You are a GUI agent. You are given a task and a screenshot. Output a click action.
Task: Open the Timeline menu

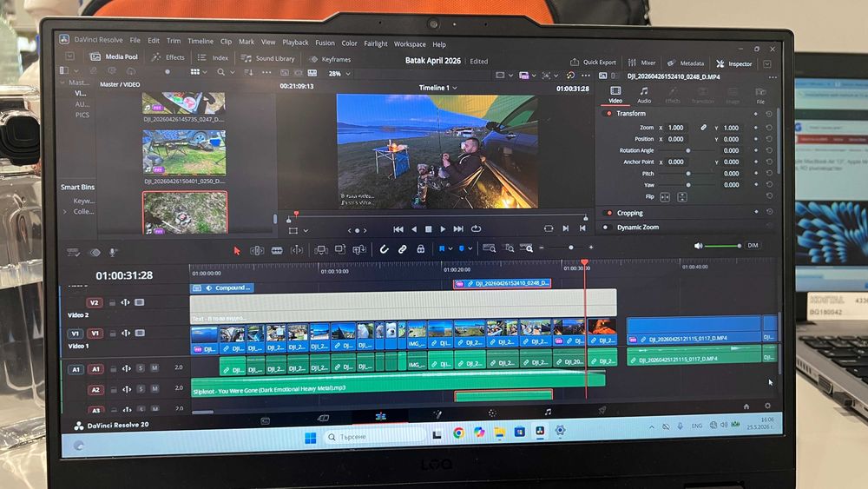click(x=201, y=41)
